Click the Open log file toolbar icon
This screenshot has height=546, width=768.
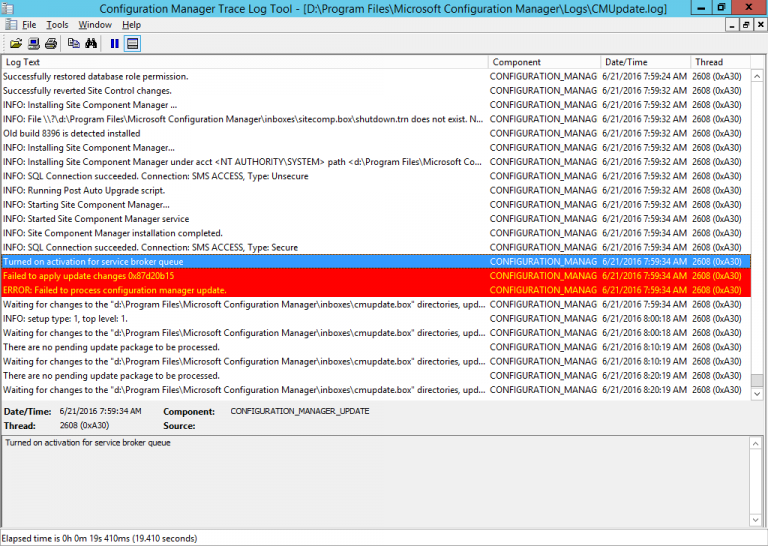(x=16, y=43)
